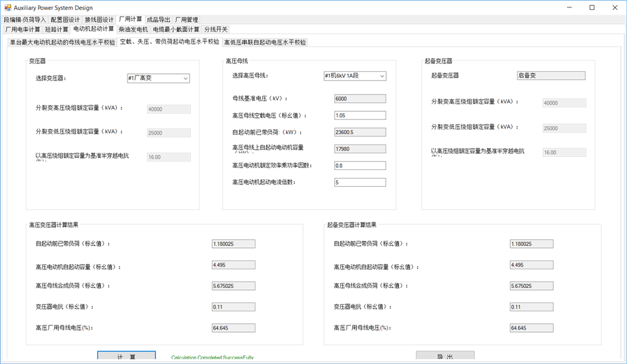Close the Auxiliary Power System Design window
Viewport: 627px width, 364px height.
tap(614, 7)
